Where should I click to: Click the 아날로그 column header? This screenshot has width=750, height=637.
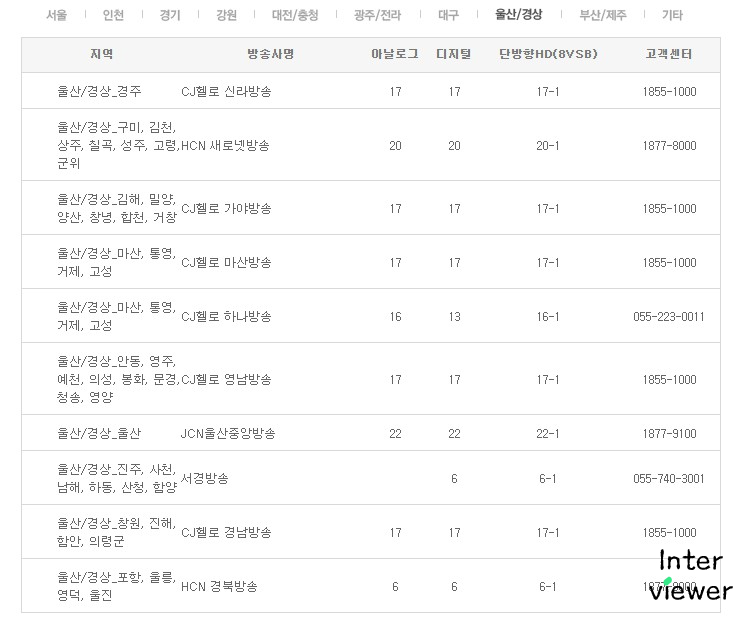coord(395,54)
